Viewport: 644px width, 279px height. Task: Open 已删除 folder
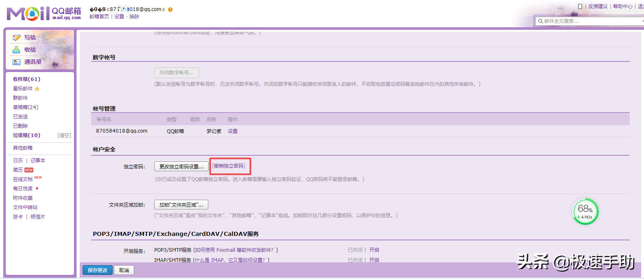coord(20,126)
